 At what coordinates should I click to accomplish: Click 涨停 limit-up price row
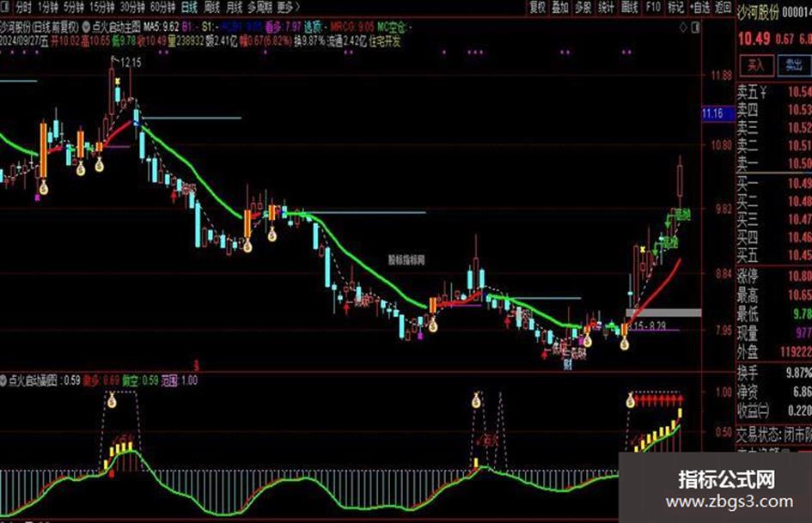tap(774, 276)
